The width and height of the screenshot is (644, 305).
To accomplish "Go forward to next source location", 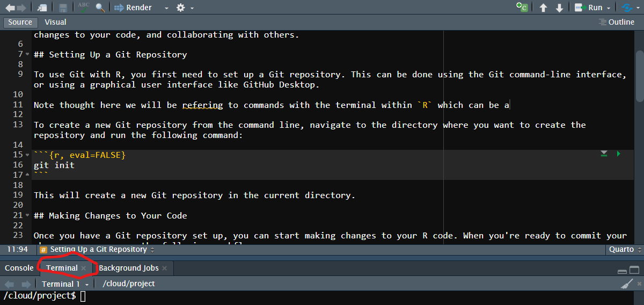I will (x=21, y=8).
